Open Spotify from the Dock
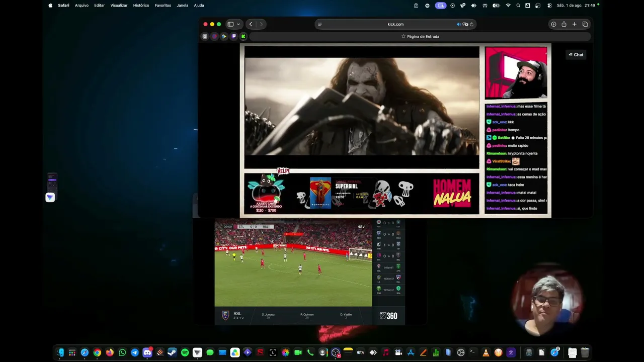Image resolution: width=644 pixels, height=362 pixels. tap(185, 352)
